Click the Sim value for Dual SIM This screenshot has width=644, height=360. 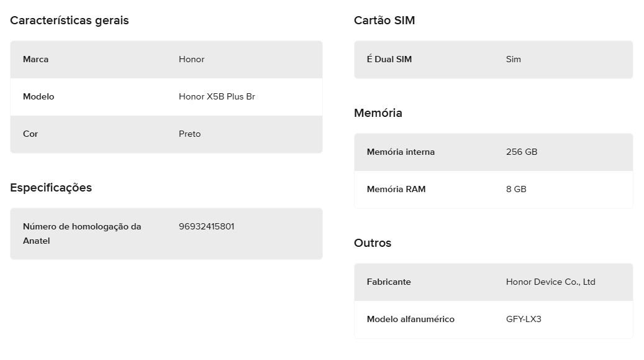(514, 59)
